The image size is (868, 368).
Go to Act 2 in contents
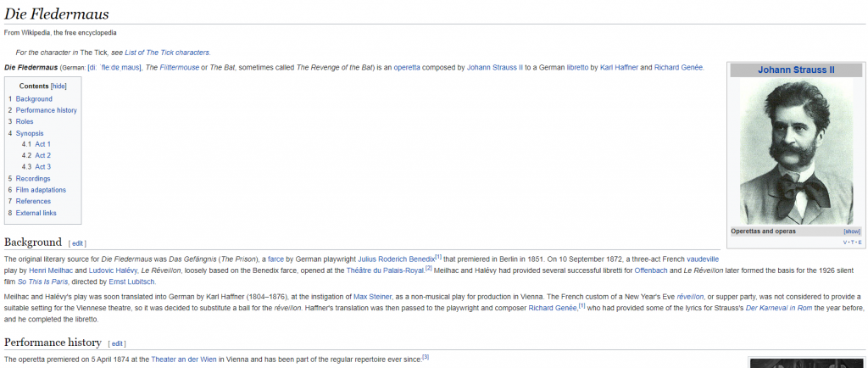point(42,155)
